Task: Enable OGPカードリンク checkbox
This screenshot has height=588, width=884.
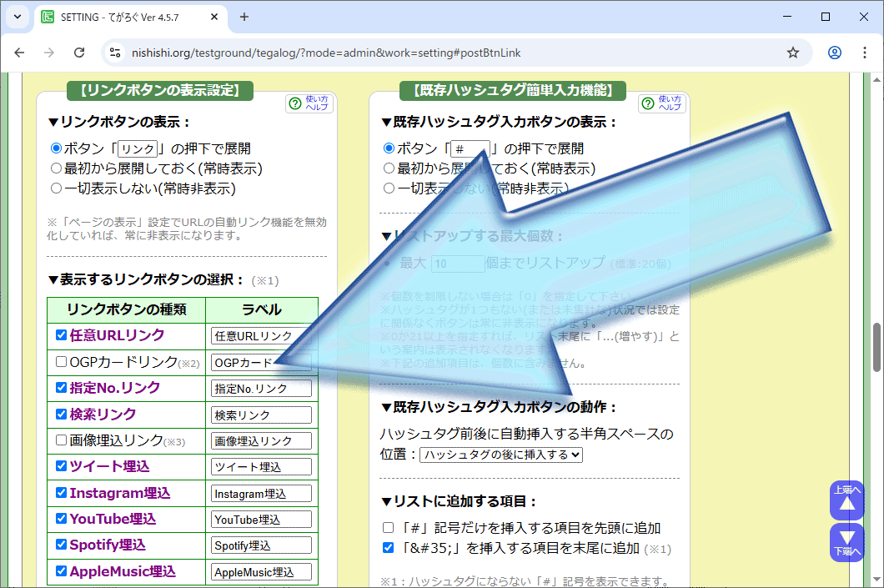Action: [62, 361]
